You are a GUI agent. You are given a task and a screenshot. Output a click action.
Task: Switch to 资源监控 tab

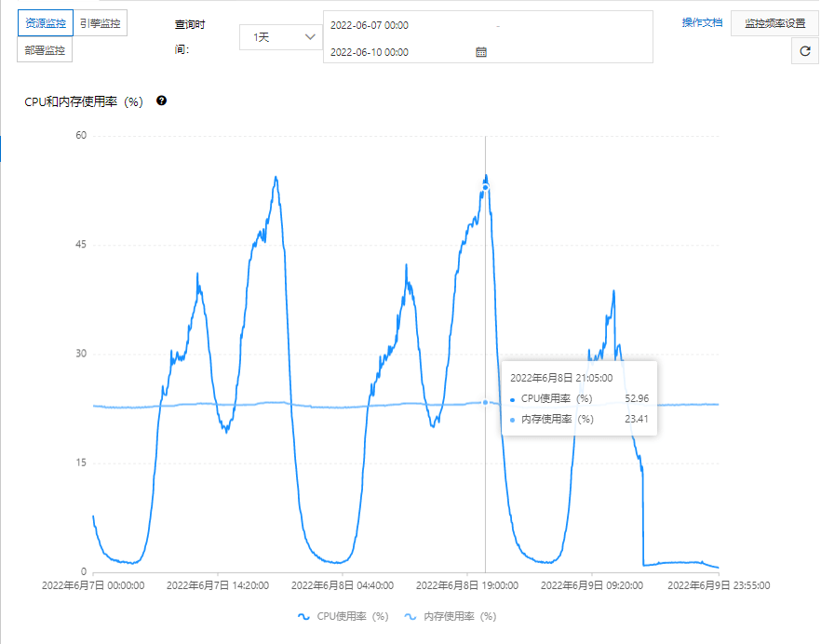point(46,23)
